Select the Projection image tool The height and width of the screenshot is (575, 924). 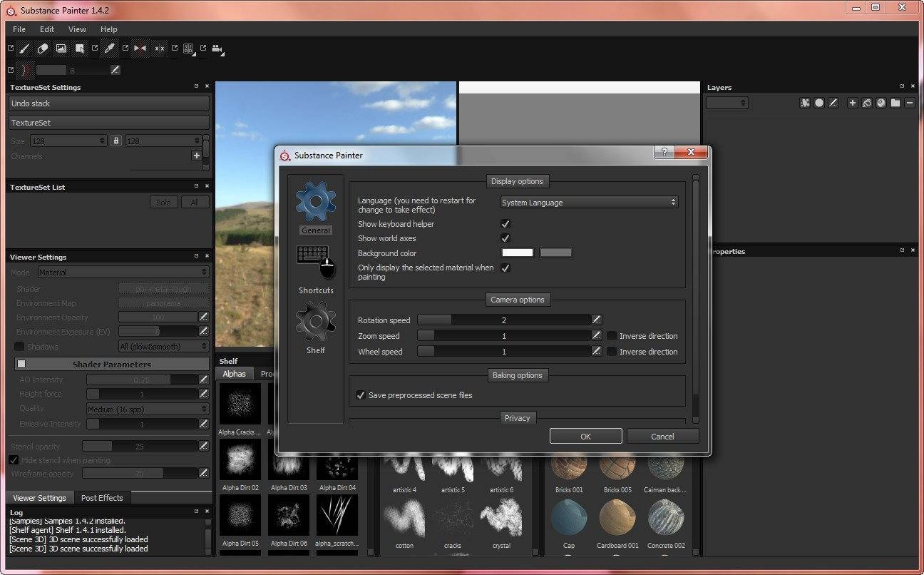coord(61,49)
